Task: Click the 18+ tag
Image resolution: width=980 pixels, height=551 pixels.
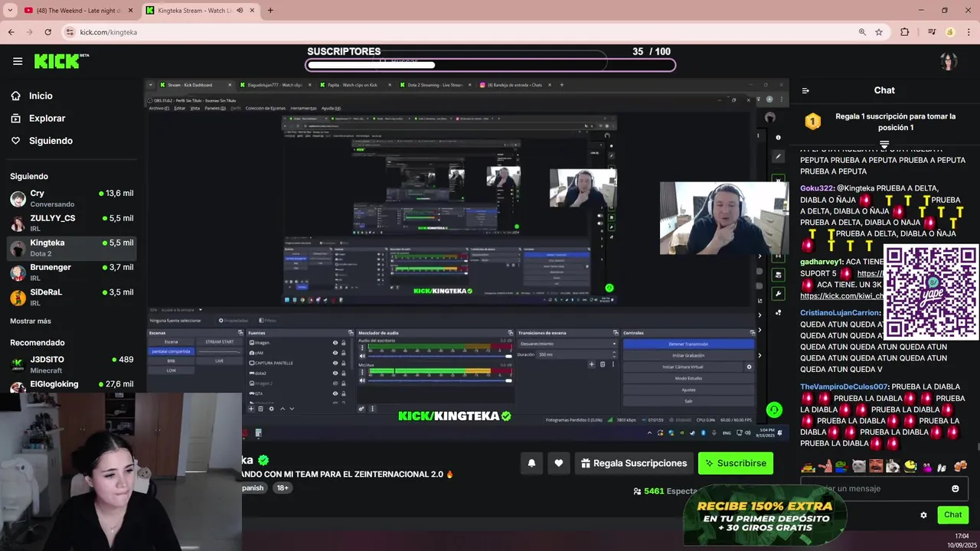Action: tap(283, 488)
